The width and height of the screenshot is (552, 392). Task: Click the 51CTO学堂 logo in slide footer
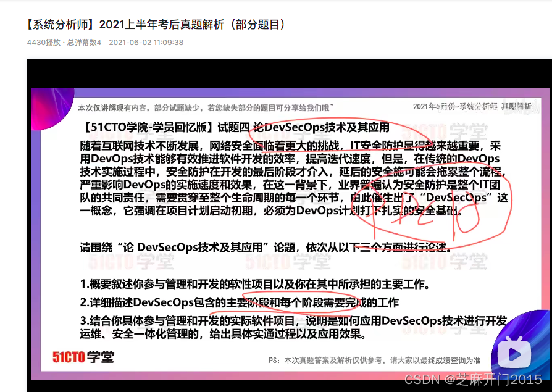coord(83,357)
